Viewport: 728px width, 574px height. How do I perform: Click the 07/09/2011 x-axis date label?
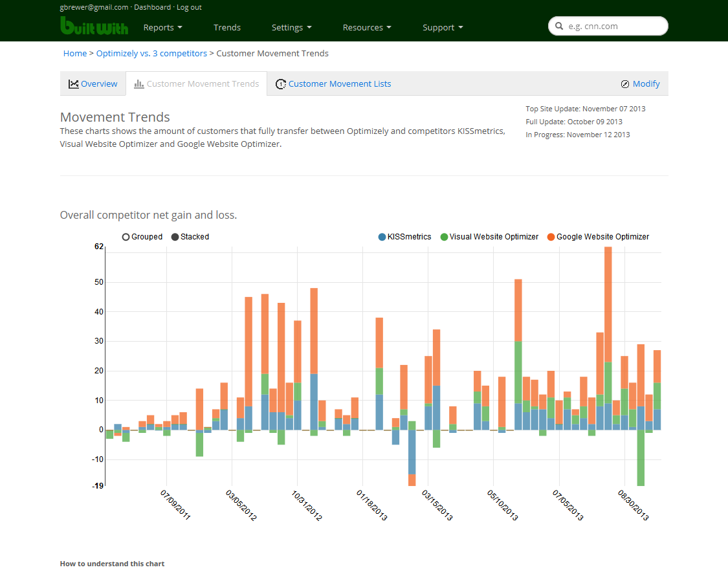175,504
